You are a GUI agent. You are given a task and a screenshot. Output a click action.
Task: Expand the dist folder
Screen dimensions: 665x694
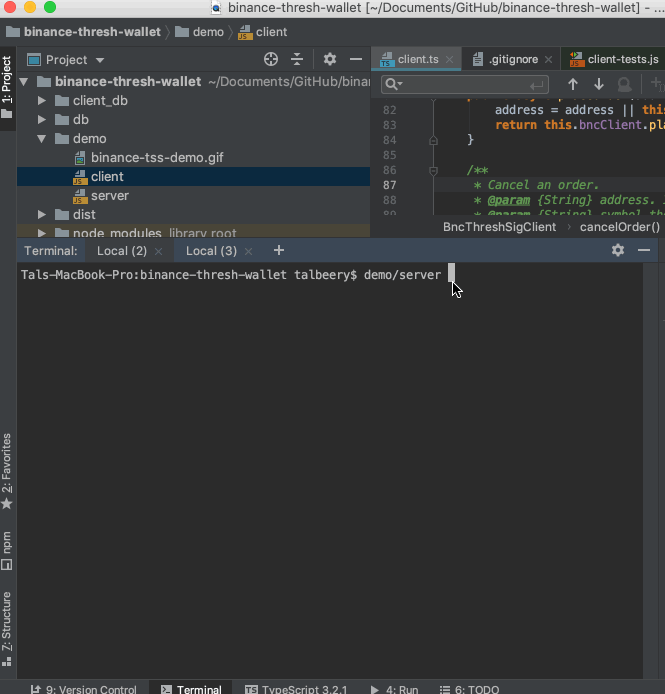click(42, 215)
